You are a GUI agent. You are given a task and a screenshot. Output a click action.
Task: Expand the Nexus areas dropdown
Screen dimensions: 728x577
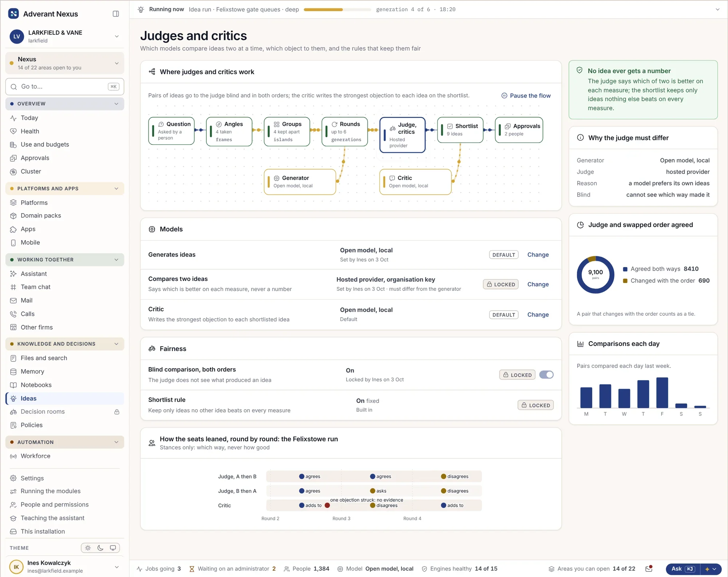(65, 63)
